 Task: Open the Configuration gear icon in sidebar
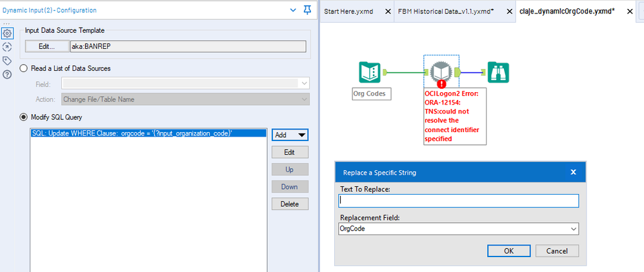pos(6,34)
